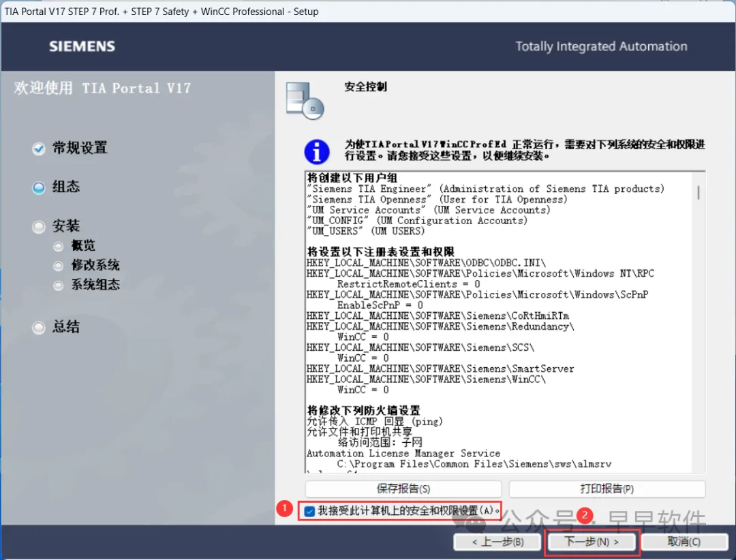Click the 将设置以下注册表设置和权限 heading

coord(381,251)
